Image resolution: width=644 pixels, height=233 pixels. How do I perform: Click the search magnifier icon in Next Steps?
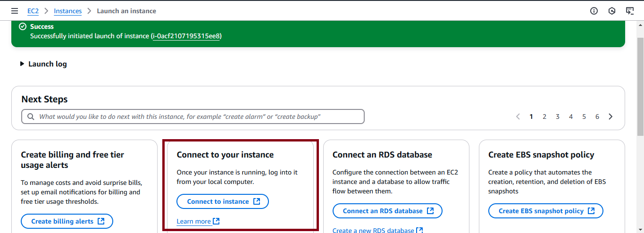[x=31, y=116]
